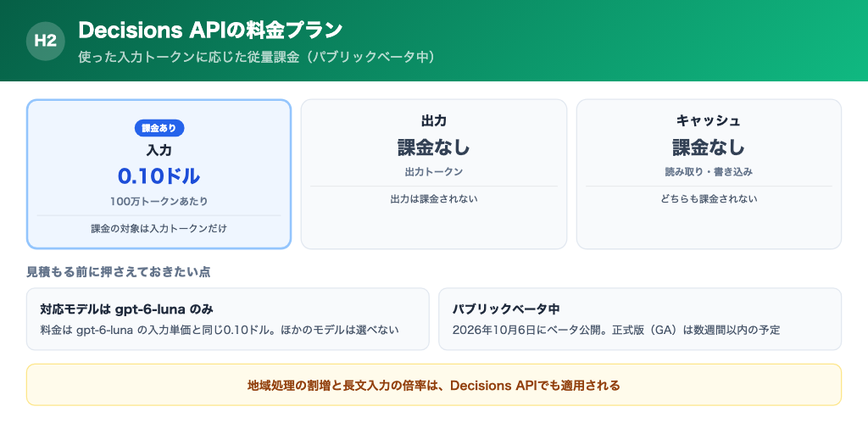The image size is (868, 423).
Task: Click the 出力 card title
Action: coord(434,120)
